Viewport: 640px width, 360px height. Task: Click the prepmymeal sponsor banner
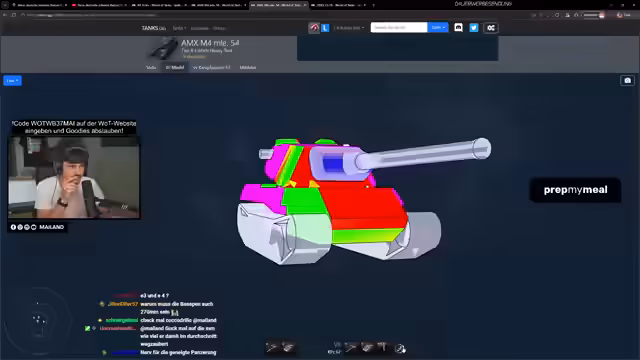click(575, 190)
